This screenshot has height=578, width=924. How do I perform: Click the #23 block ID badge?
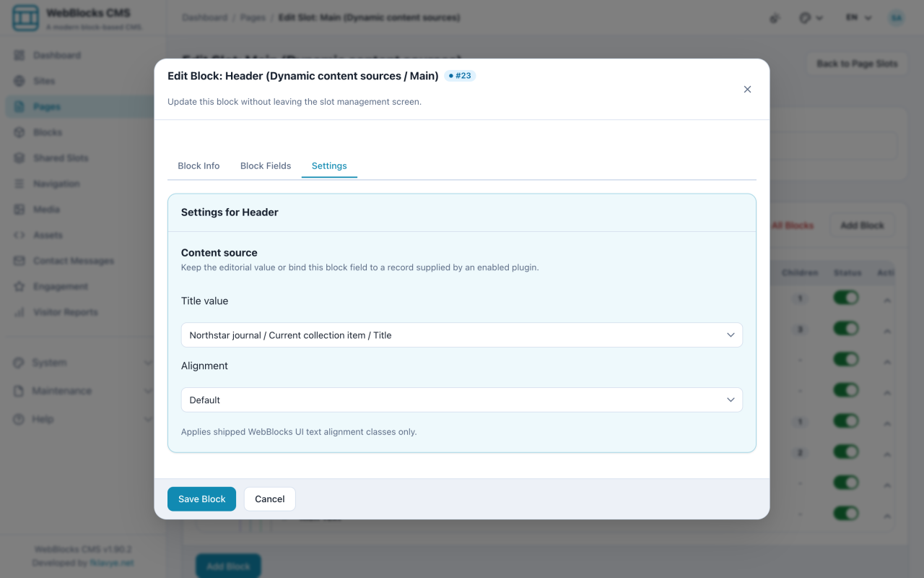point(460,76)
